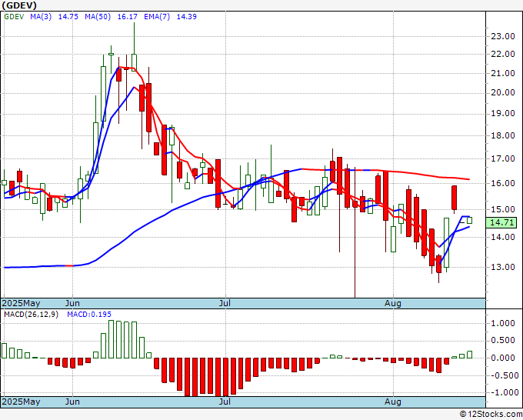Viewport: 523px width, 420px height.
Task: Click the (GDEV) chart title
Action: [x=19, y=5]
